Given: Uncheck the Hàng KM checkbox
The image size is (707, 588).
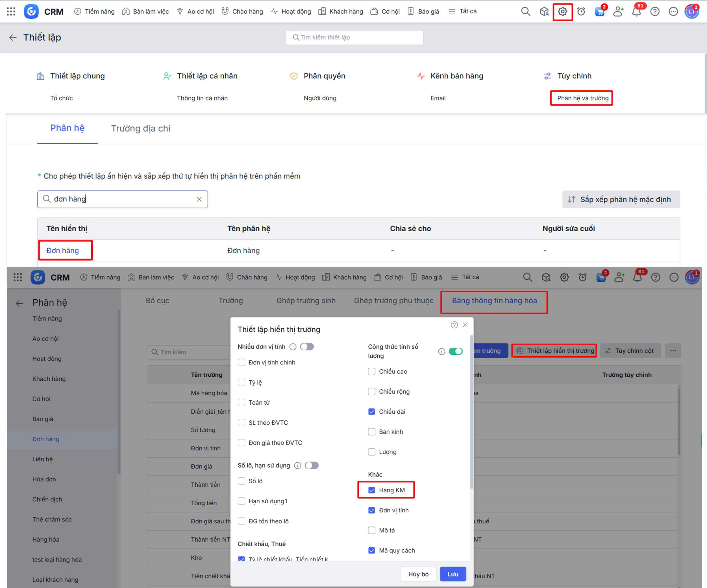Looking at the screenshot, I should (371, 490).
